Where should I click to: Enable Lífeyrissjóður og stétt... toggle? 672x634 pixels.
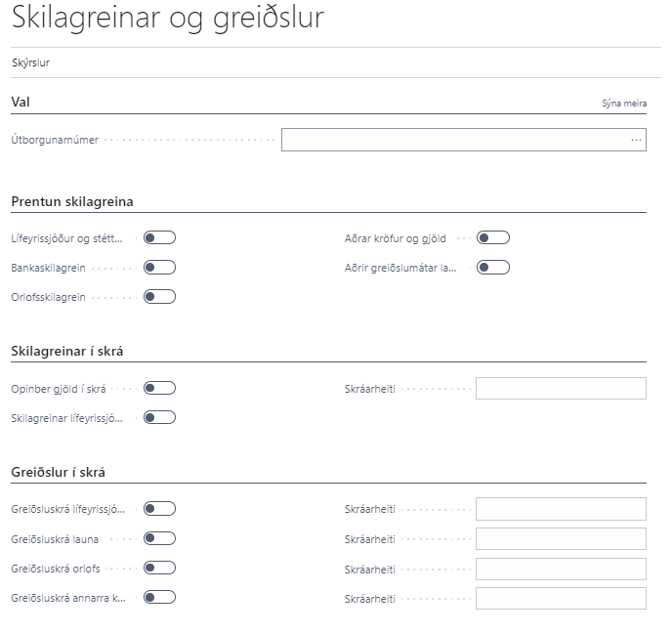coord(159,237)
